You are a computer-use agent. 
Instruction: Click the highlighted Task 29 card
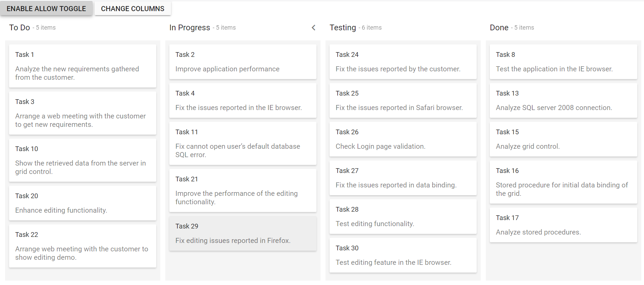click(242, 233)
